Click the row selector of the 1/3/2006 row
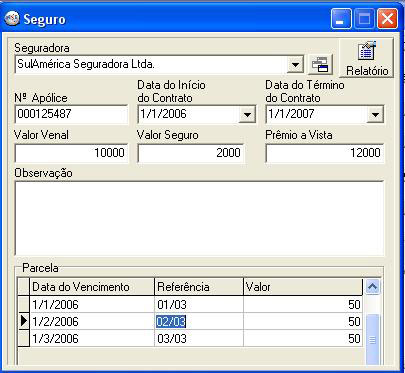Image resolution: width=405 pixels, height=373 pixels. pos(24,339)
